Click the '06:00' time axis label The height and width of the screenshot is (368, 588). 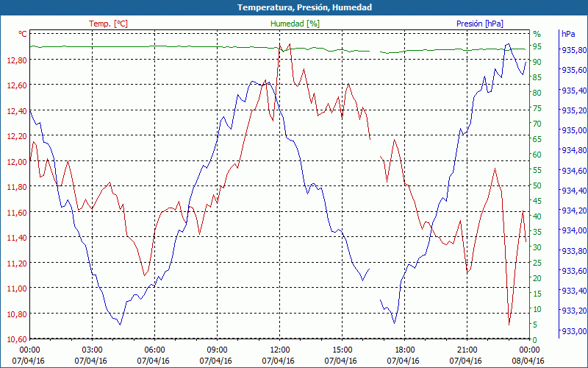pyautogui.click(x=154, y=350)
